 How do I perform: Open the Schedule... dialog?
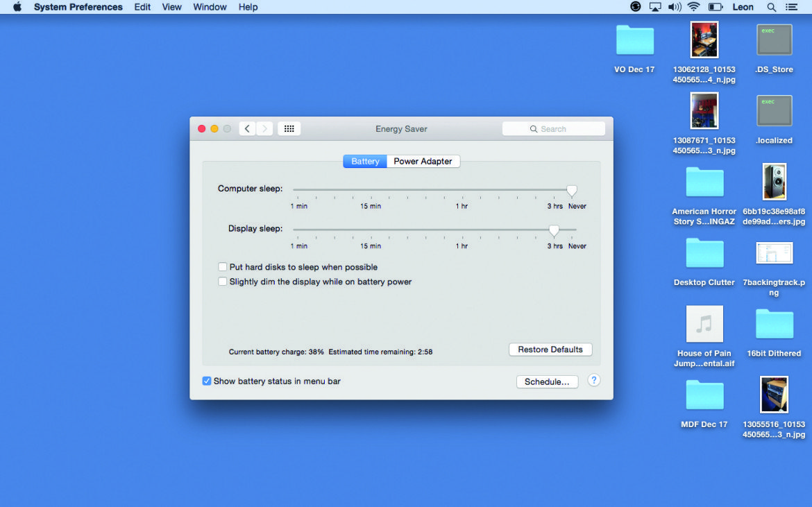point(547,381)
